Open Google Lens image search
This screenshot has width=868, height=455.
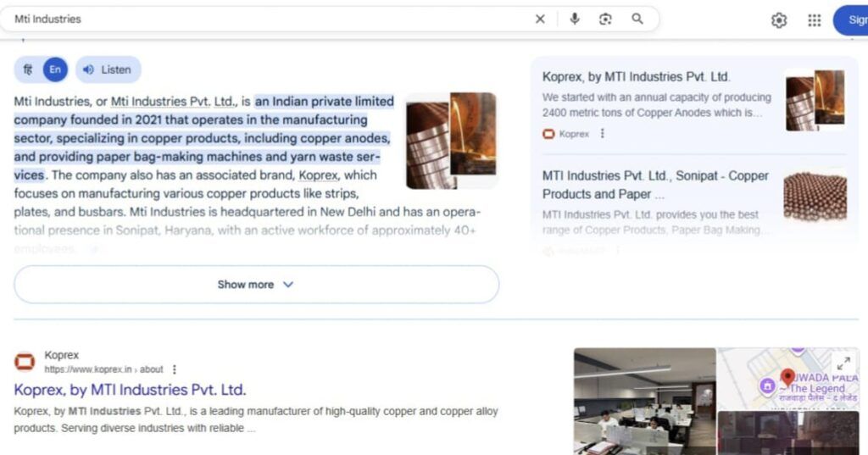[x=605, y=19]
